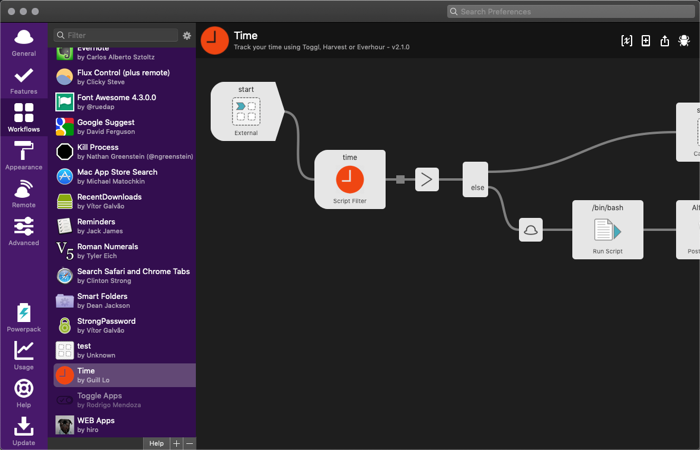
Task: Click the Google Suggest workflow icon
Action: click(65, 127)
